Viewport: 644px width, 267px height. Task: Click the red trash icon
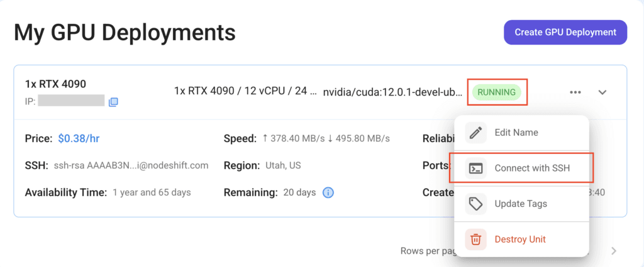475,239
